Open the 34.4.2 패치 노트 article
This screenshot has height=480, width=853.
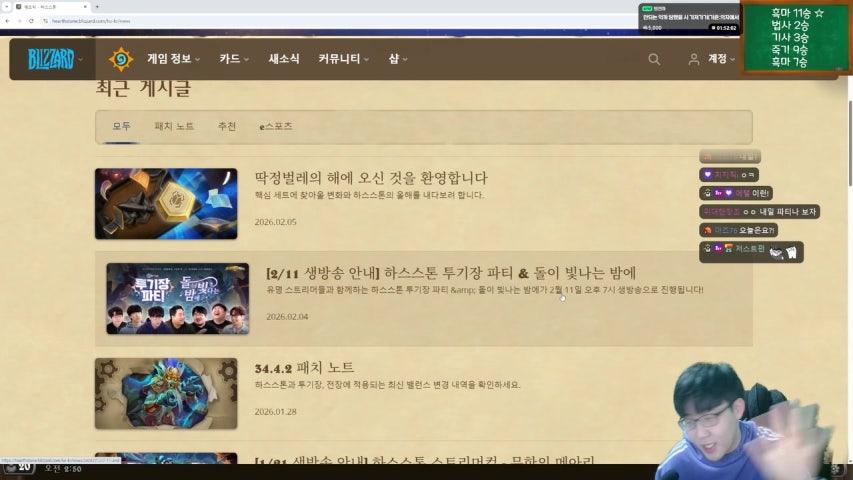pyautogui.click(x=304, y=368)
